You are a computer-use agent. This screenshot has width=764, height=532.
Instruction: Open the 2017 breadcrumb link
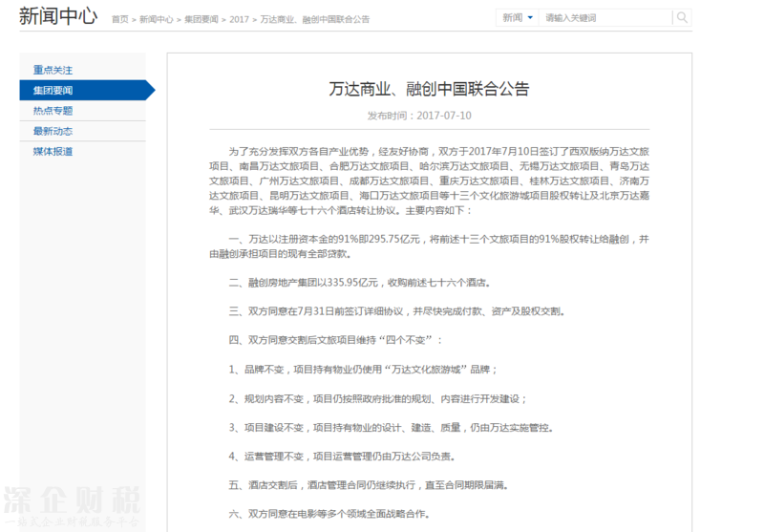[x=239, y=19]
